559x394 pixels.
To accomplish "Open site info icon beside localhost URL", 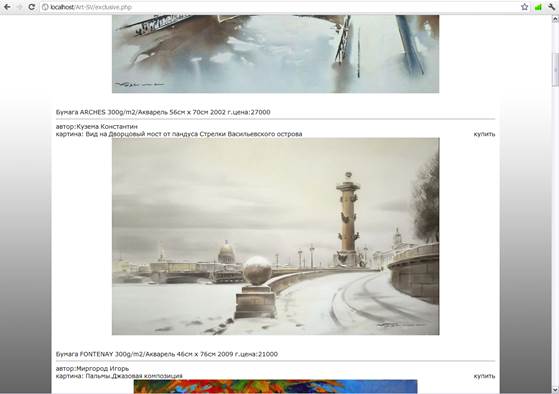I will pos(45,7).
